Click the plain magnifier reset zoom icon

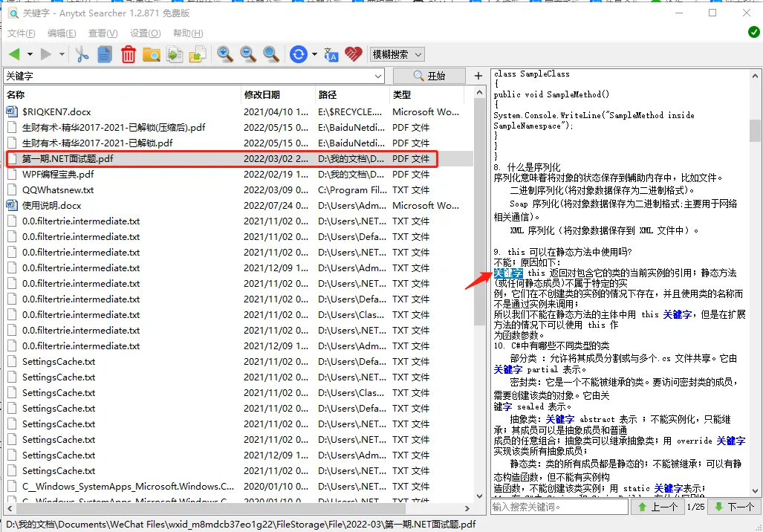[271, 54]
